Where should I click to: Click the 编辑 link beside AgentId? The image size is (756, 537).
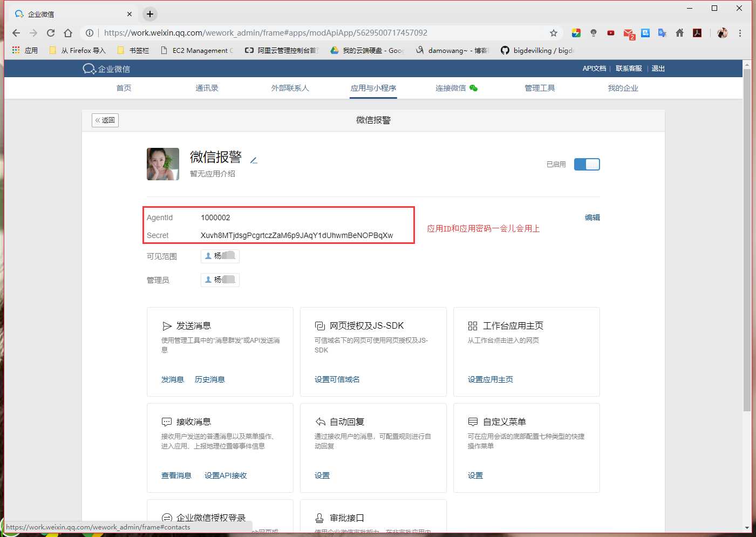(x=592, y=217)
